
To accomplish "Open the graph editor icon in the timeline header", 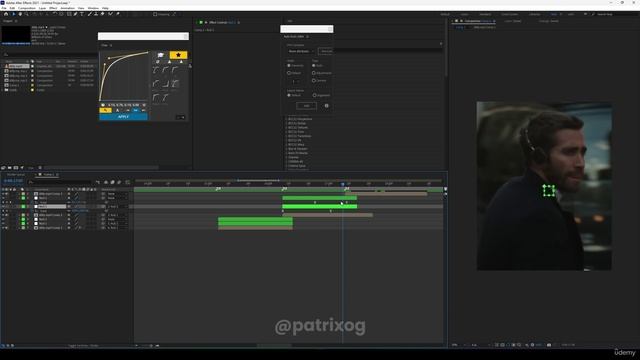I will pyautogui.click(x=128, y=182).
